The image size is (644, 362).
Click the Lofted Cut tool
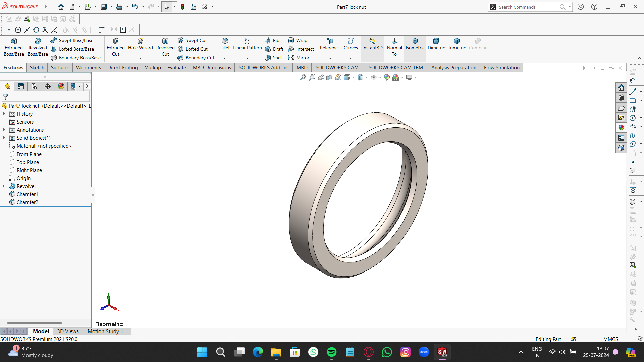(x=193, y=49)
